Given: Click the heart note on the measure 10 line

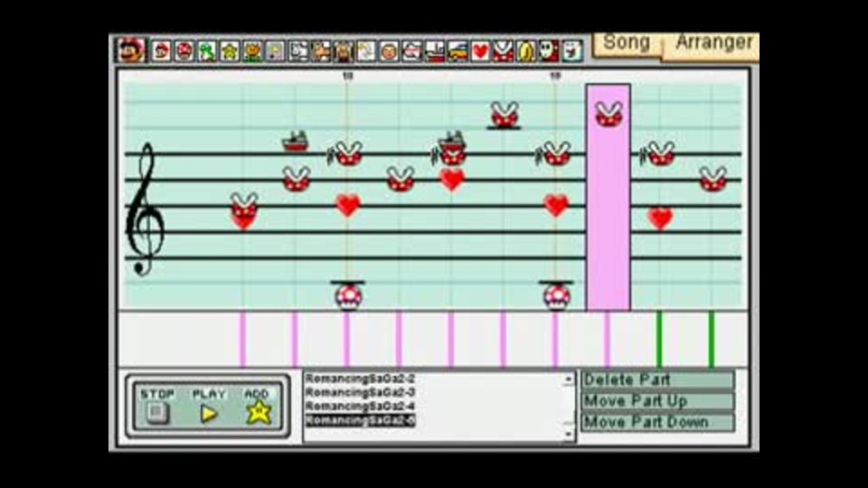Looking at the screenshot, I should tap(347, 205).
